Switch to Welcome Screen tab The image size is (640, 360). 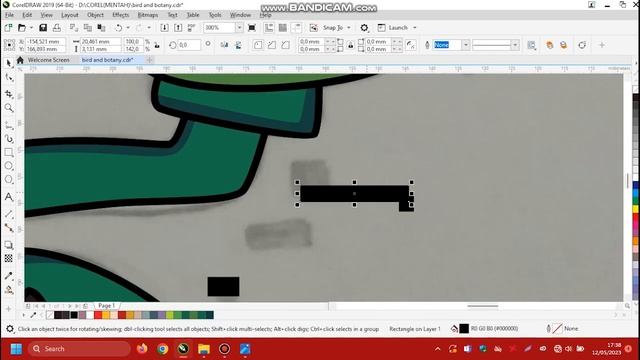tap(49, 60)
